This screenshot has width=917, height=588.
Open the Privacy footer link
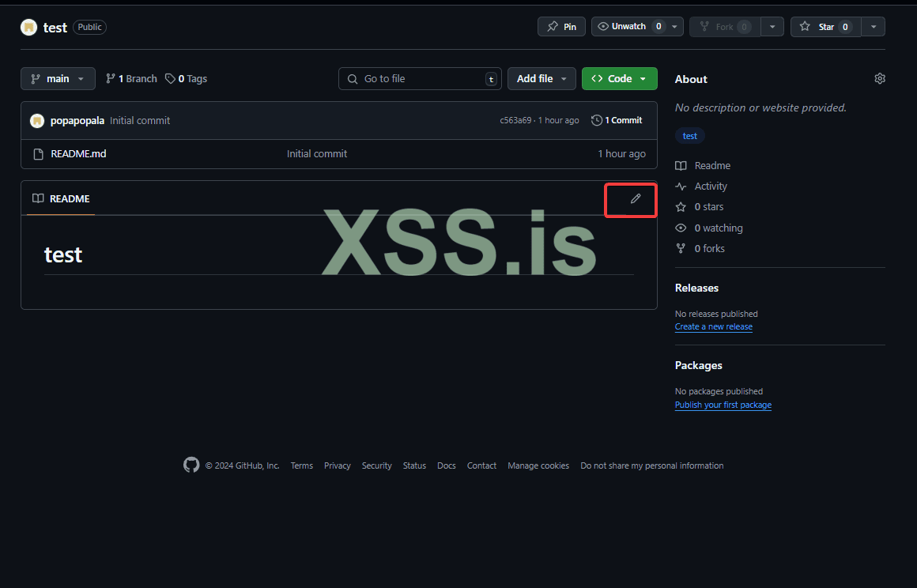pyautogui.click(x=338, y=465)
